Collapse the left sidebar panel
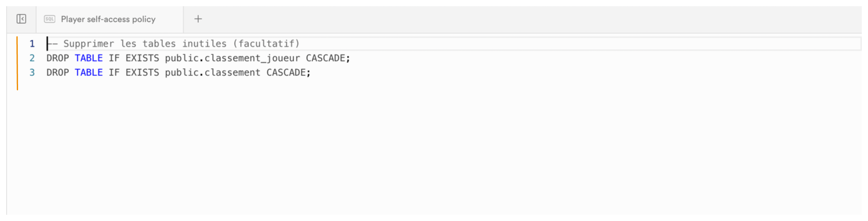The width and height of the screenshot is (868, 221). pyautogui.click(x=21, y=19)
